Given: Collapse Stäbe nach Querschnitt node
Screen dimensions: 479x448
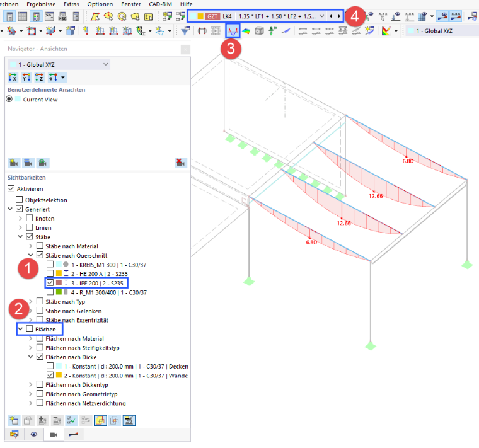Looking at the screenshot, I should (30, 255).
